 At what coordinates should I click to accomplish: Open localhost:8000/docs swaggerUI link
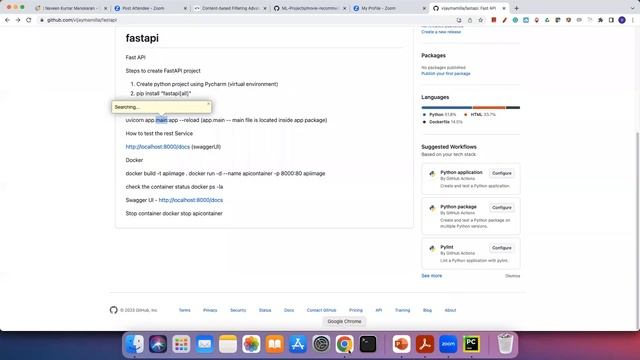(x=158, y=147)
